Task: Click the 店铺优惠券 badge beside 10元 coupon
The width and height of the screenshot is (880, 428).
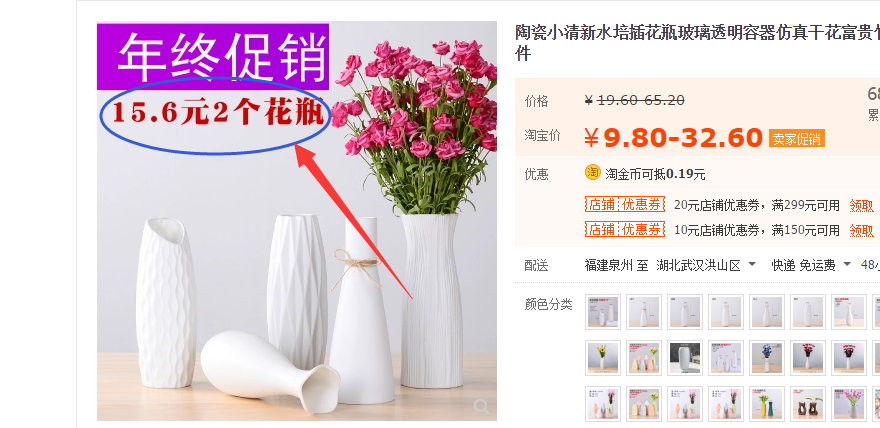Action: pos(625,229)
